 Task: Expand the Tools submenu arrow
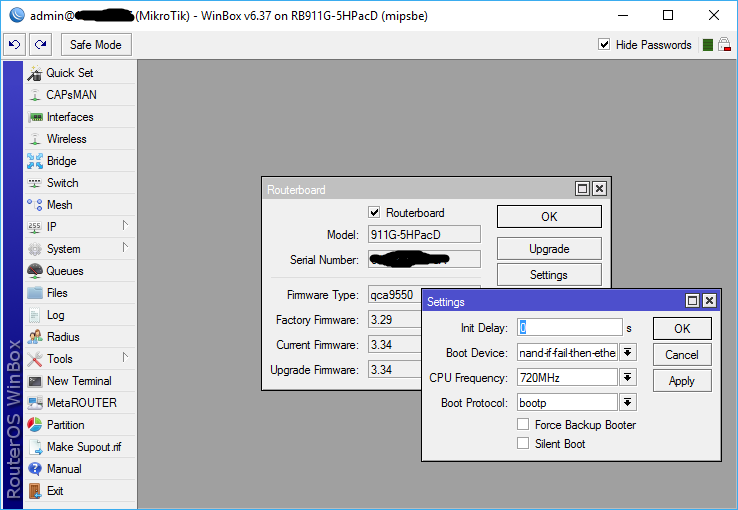pyautogui.click(x=125, y=358)
